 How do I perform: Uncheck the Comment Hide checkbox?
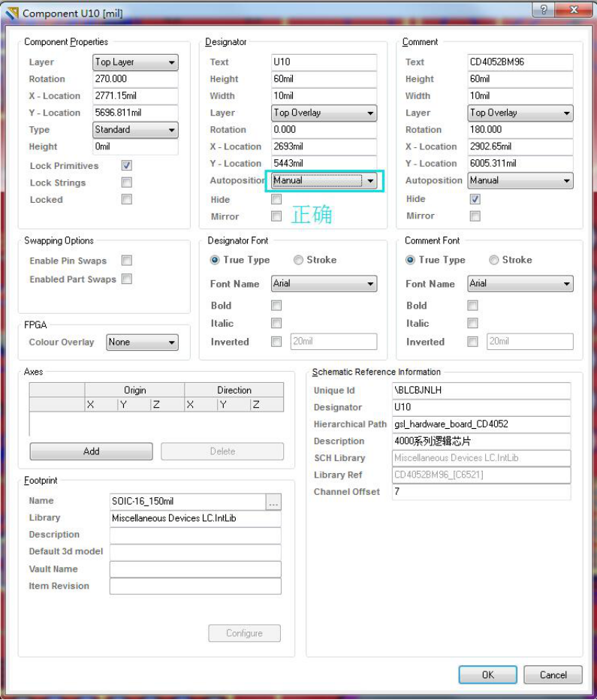[x=475, y=199]
